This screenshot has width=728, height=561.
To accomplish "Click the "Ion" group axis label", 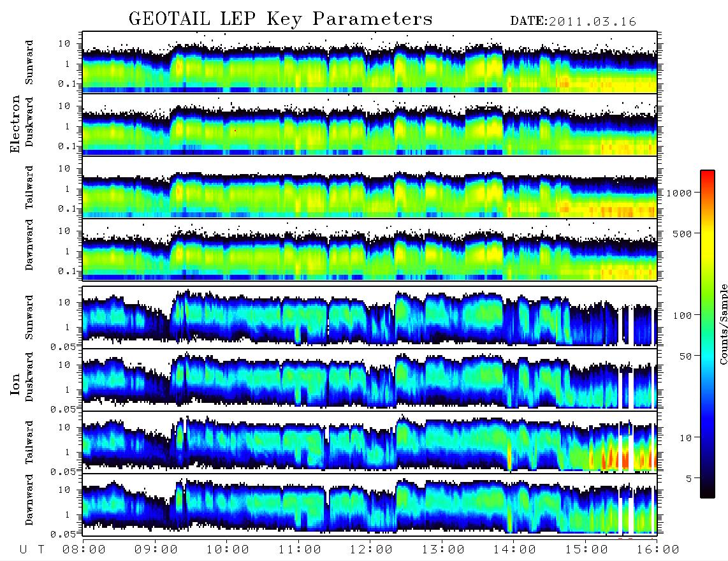I will pyautogui.click(x=15, y=384).
